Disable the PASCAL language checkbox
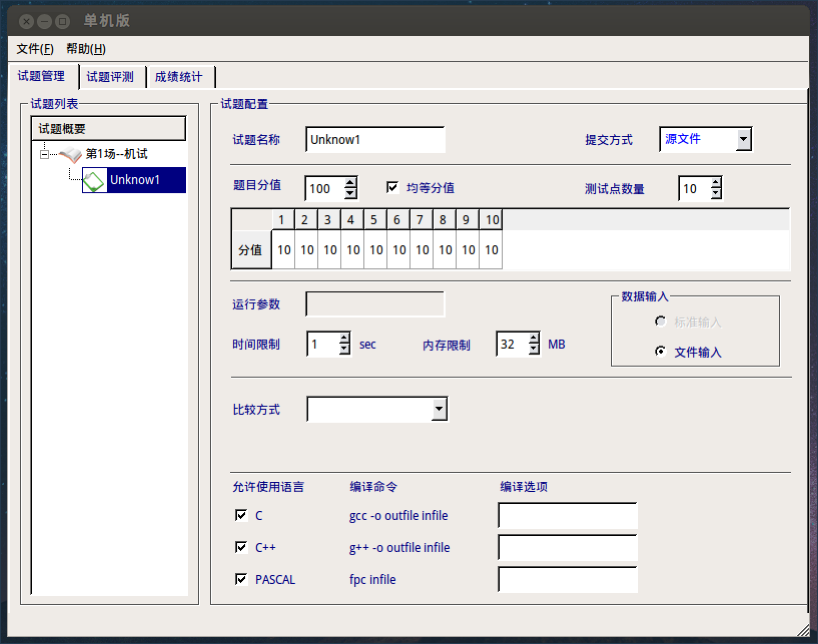Viewport: 818px width, 644px height. pos(241,579)
